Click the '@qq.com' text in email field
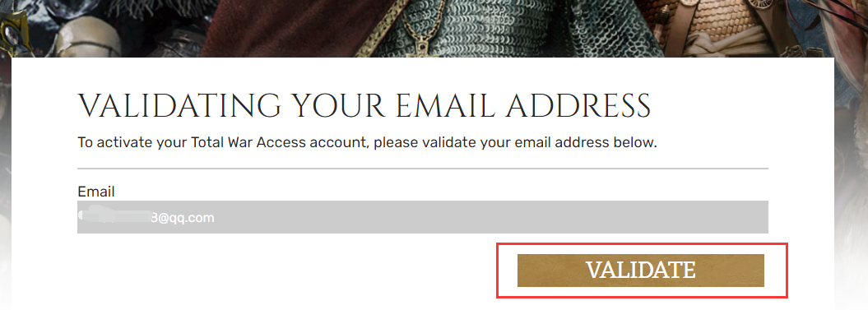This screenshot has height=310, width=868. click(x=187, y=218)
